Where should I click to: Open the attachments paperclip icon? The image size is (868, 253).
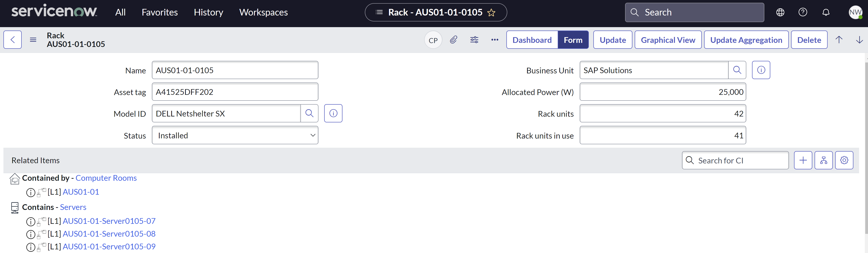(454, 40)
